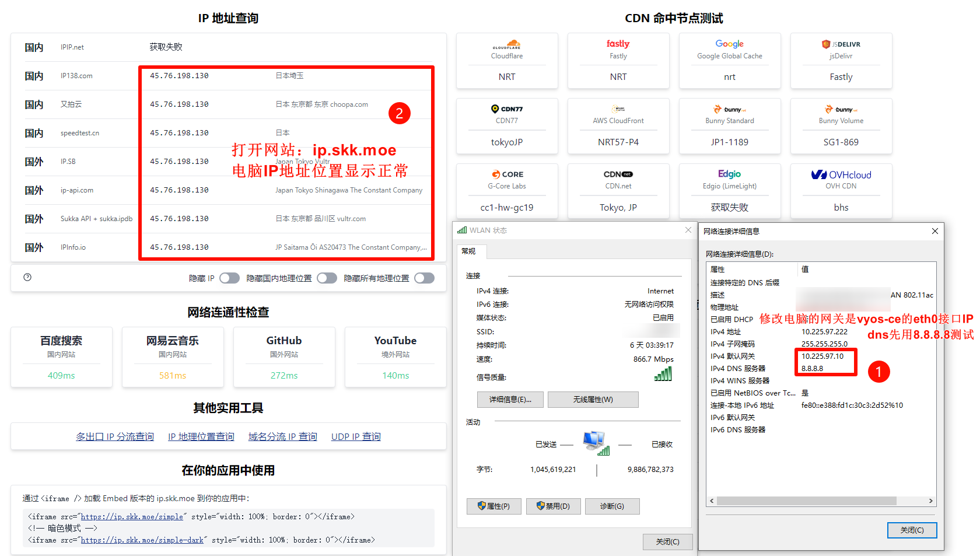Toggle hide domestic geolocation switch
The image size is (980, 556).
coord(327,278)
